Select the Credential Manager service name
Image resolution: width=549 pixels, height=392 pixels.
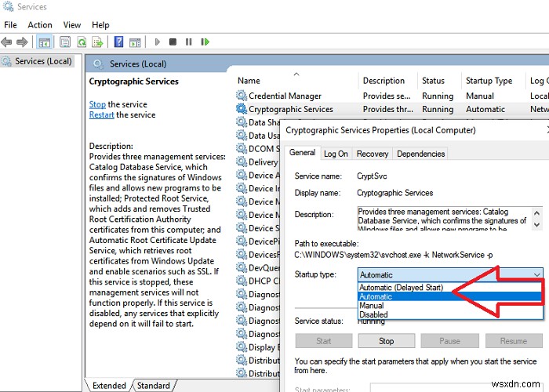[285, 96]
